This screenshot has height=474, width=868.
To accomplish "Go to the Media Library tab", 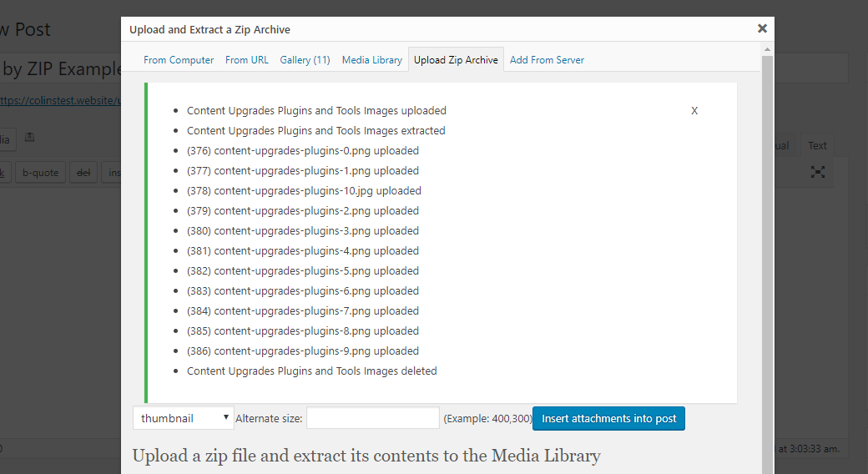I will pyautogui.click(x=372, y=60).
